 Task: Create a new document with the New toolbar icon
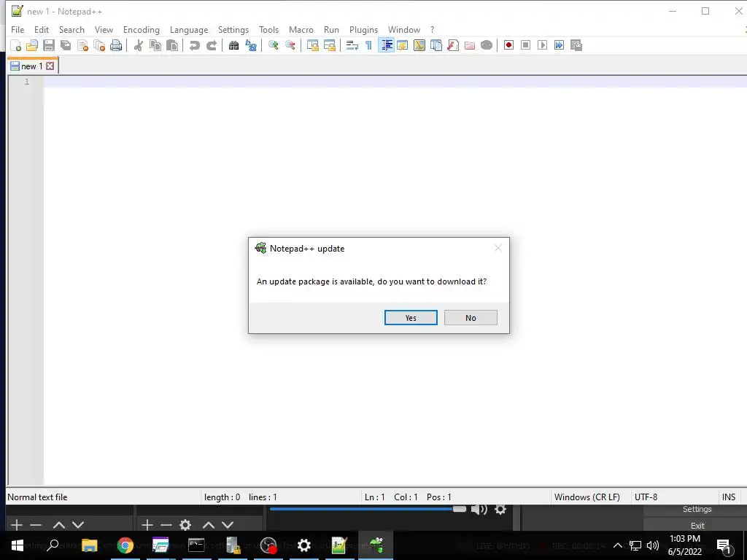click(x=16, y=45)
